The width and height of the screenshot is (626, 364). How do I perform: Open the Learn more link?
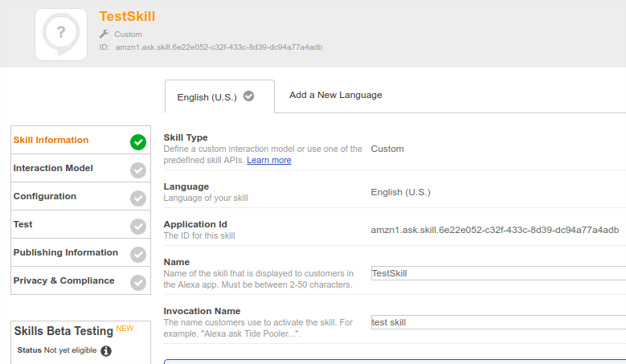point(269,161)
